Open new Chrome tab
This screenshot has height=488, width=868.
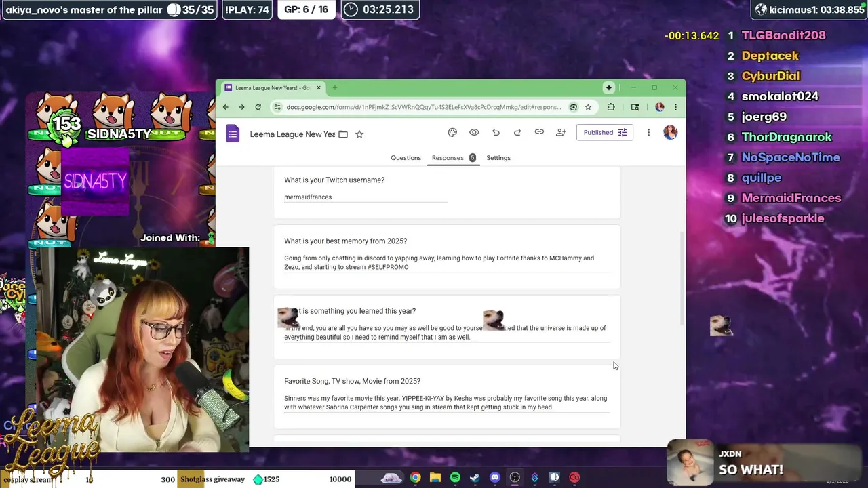[334, 87]
